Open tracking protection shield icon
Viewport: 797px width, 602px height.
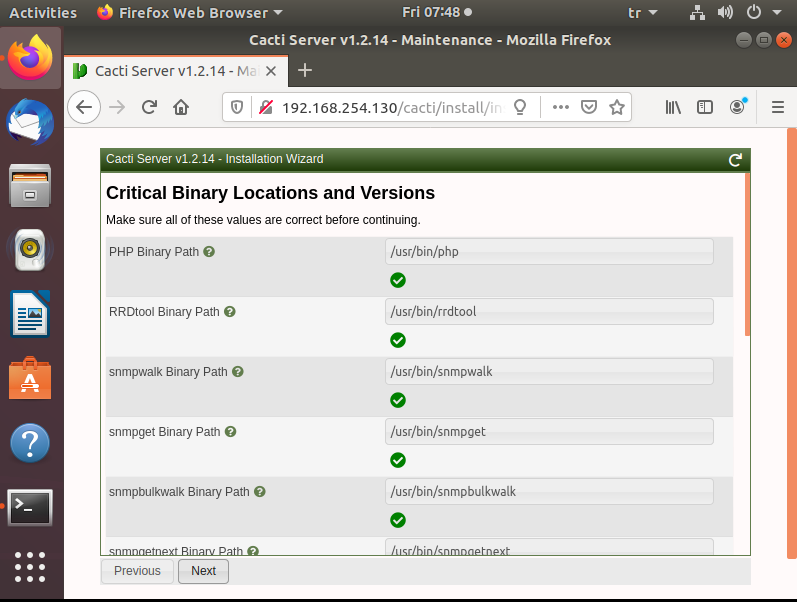click(237, 107)
